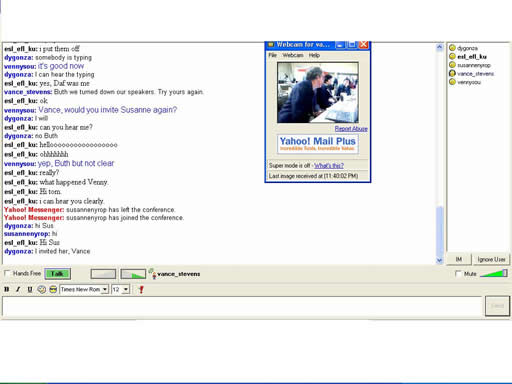512x384 pixels.
Task: Click 'Last image received at' status text
Action: (313, 176)
